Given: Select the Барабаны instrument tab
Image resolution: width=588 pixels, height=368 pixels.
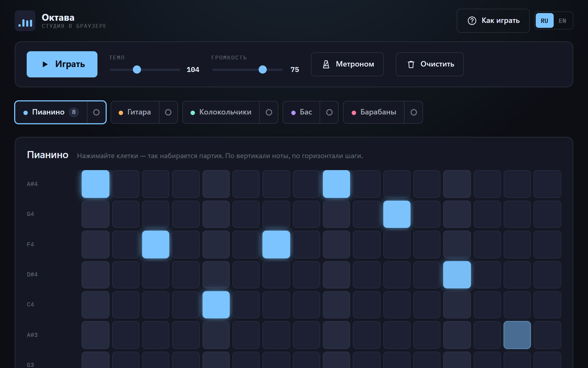Looking at the screenshot, I should (x=374, y=112).
